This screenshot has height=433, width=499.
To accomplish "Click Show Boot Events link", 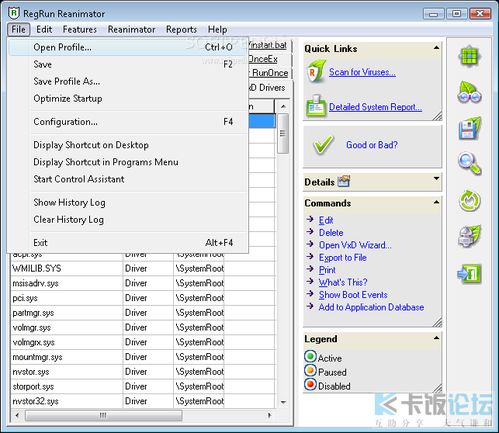I will [x=353, y=295].
